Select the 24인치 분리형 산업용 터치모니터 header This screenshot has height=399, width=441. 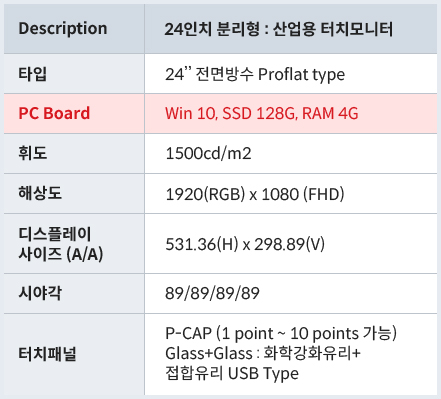point(279,29)
